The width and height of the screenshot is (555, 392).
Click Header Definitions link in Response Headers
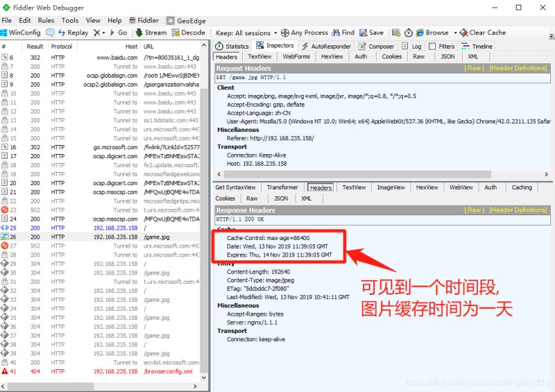(x=518, y=210)
